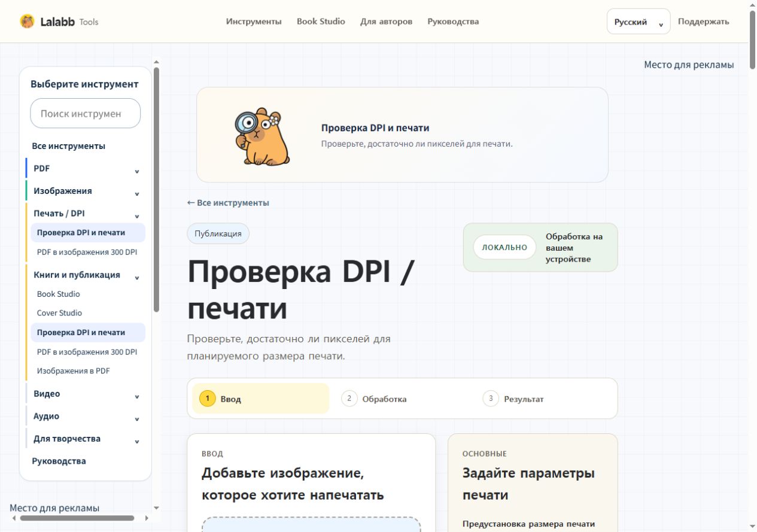This screenshot has height=532, width=757.
Task: Click PDF category label in sidebar
Action: 41,169
